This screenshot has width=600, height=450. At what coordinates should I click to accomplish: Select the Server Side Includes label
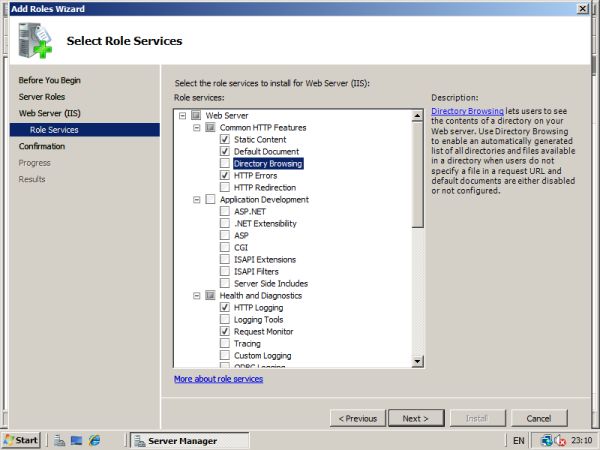coord(271,284)
